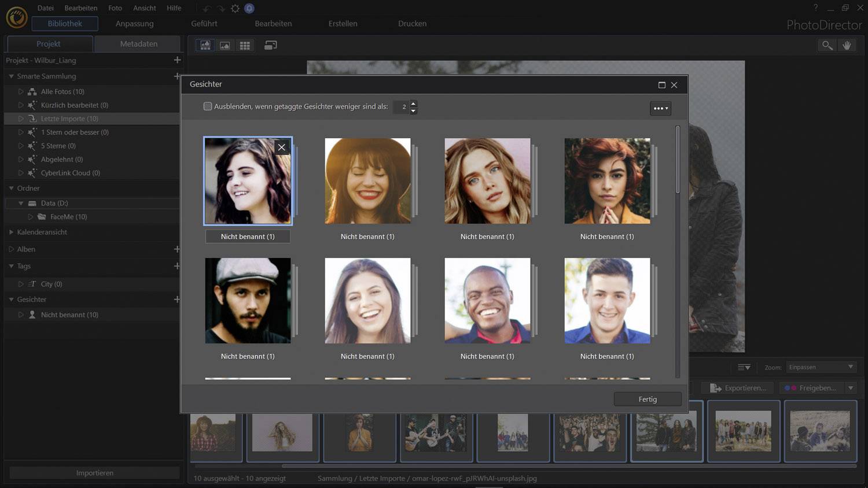Confirm with the Fertig button
This screenshot has width=868, height=488.
click(x=648, y=399)
